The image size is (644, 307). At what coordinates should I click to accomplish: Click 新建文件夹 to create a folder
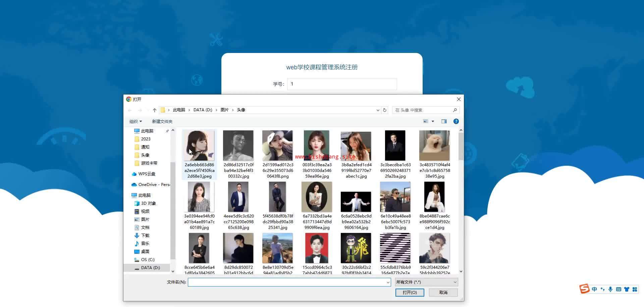[162, 121]
